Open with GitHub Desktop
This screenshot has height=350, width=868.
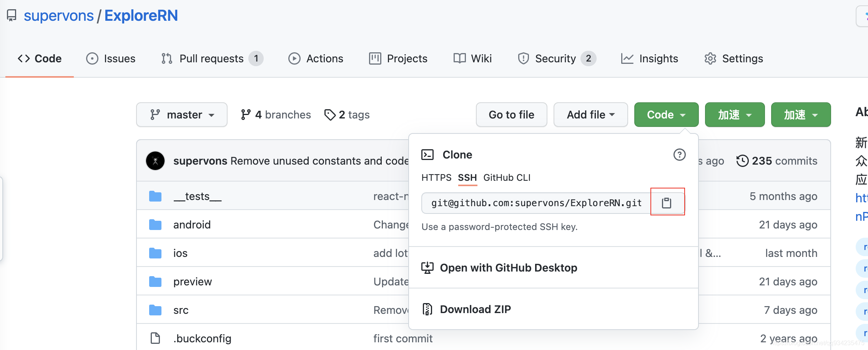coord(508,268)
